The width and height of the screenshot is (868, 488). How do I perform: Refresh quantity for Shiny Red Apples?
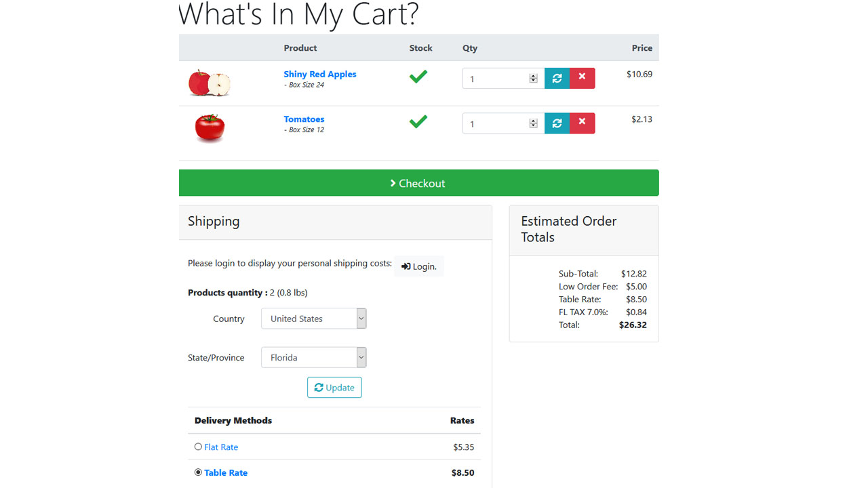tap(557, 79)
